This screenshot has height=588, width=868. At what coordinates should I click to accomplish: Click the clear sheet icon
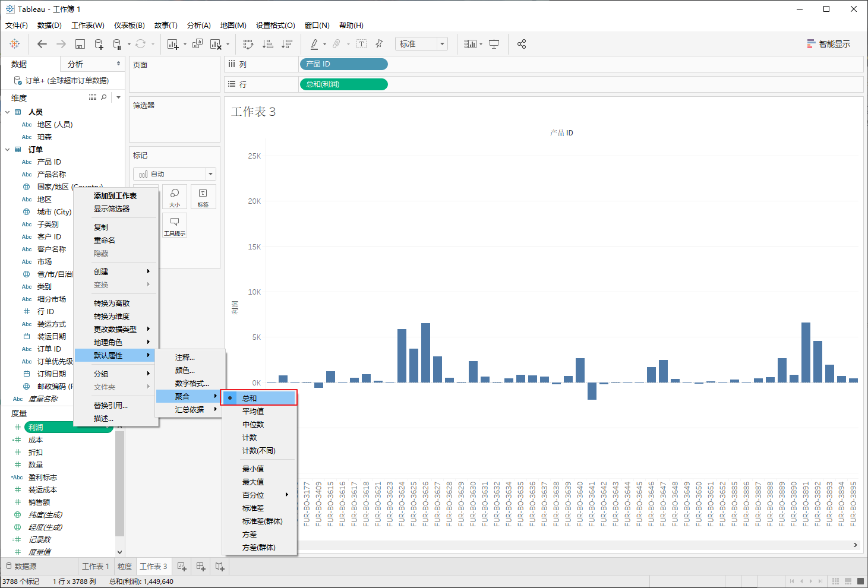[x=216, y=44]
